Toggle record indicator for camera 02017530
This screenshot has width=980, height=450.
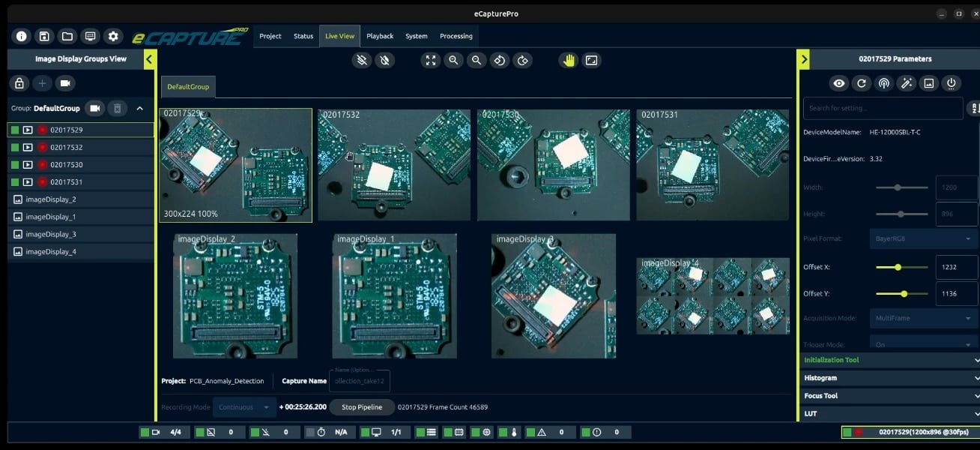(42, 164)
